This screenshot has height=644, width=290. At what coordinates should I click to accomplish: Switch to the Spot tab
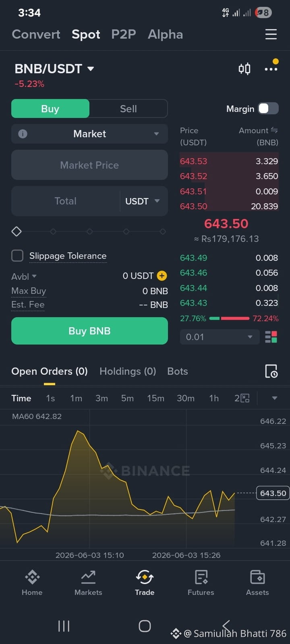86,34
